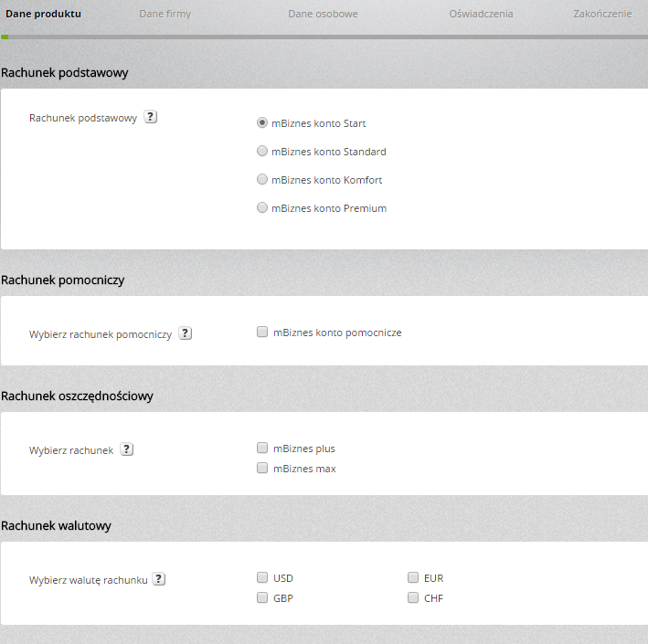Select mBiznes konto Komfort radio button

coord(262,179)
